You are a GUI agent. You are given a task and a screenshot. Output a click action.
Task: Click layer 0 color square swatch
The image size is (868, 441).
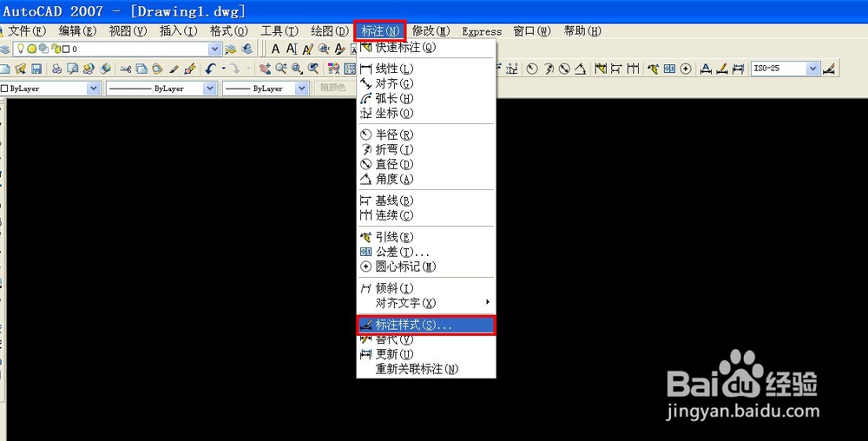pyautogui.click(x=66, y=49)
